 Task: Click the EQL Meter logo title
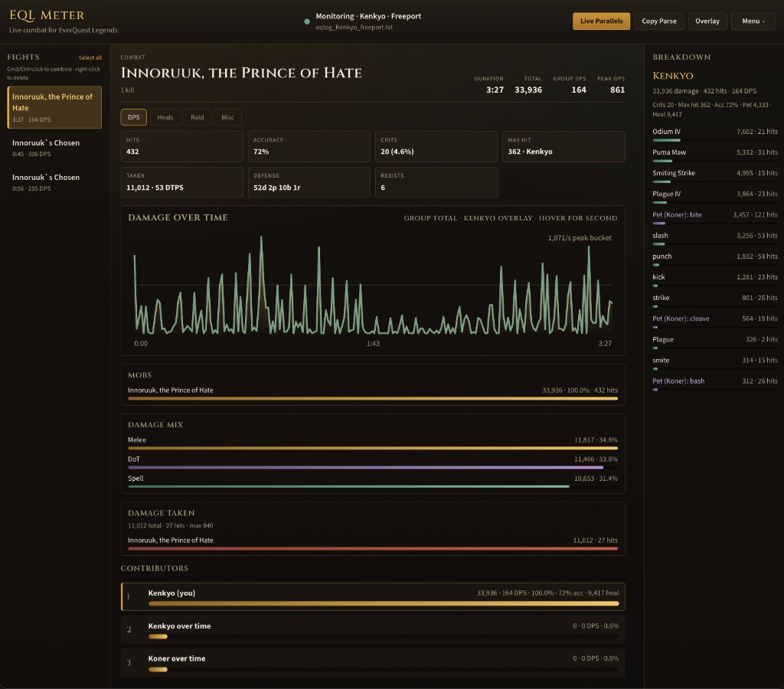pyautogui.click(x=47, y=15)
